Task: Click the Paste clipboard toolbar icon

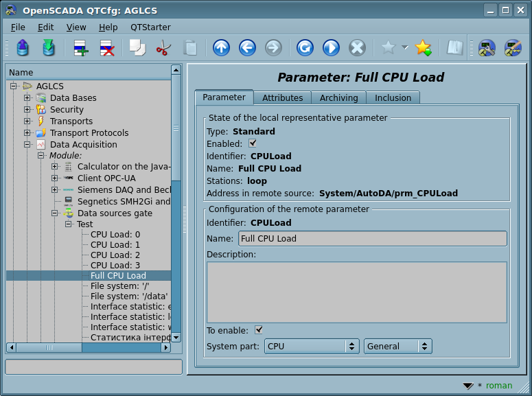Action: (x=190, y=47)
